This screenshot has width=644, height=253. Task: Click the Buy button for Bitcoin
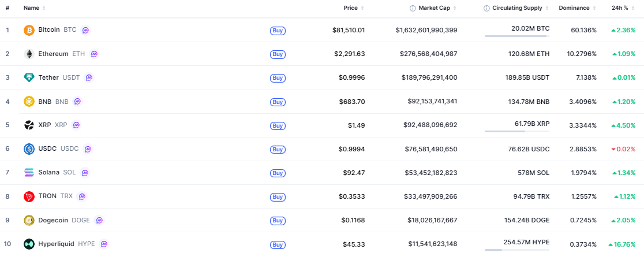[278, 31]
